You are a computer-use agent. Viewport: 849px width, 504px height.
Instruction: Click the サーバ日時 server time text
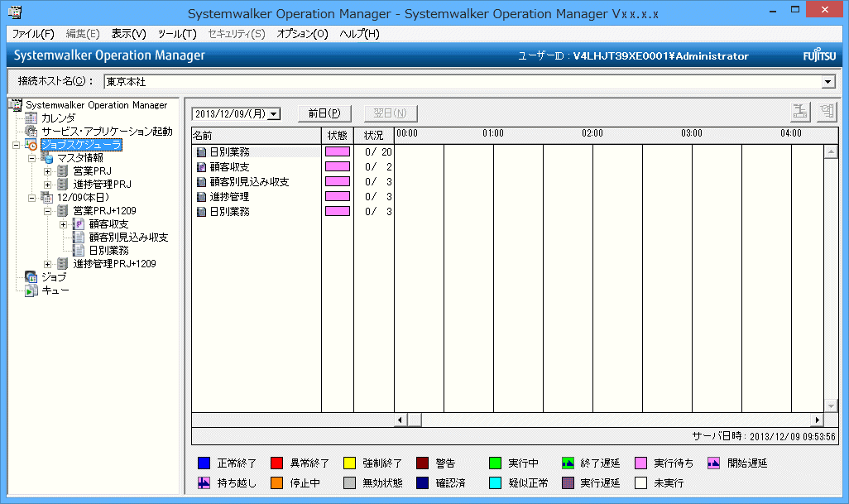(764, 436)
